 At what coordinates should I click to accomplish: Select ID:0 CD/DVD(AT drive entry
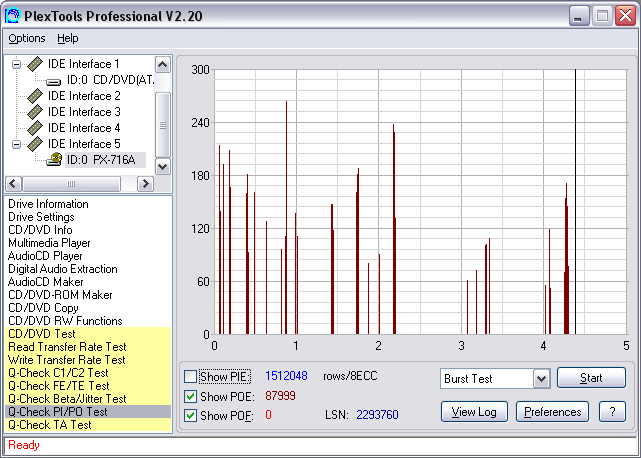[110, 80]
